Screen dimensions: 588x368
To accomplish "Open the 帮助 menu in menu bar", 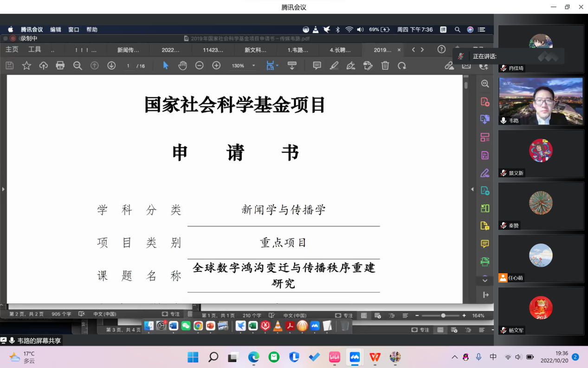I will pos(92,29).
